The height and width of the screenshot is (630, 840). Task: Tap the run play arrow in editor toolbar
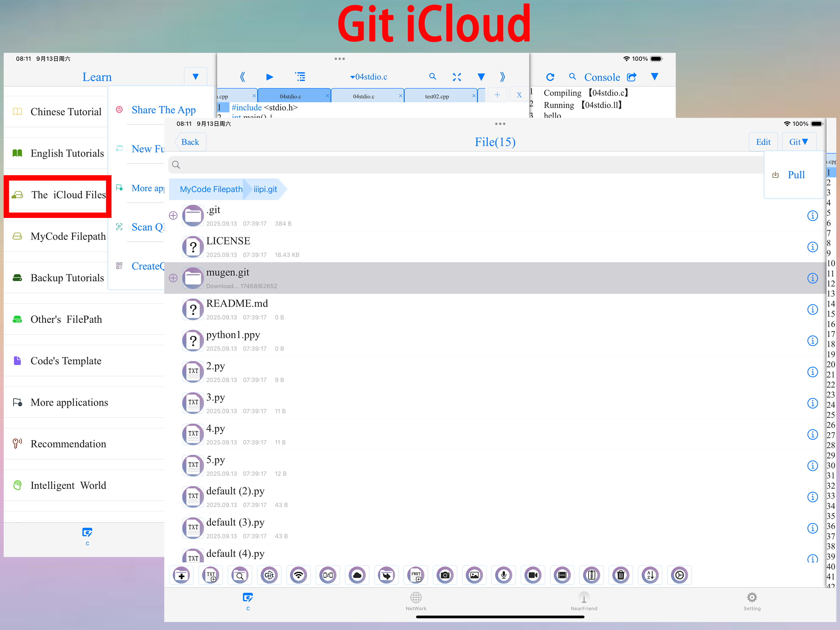pyautogui.click(x=270, y=77)
